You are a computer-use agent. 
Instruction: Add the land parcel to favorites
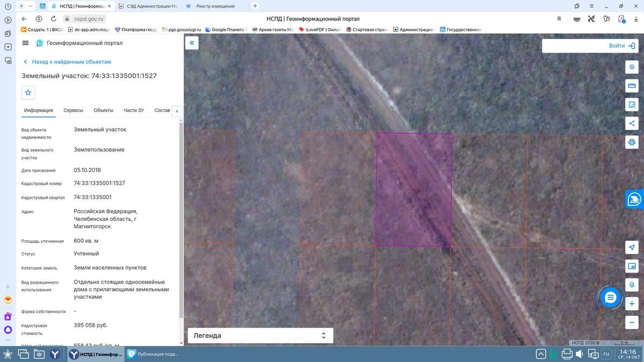pos(28,92)
